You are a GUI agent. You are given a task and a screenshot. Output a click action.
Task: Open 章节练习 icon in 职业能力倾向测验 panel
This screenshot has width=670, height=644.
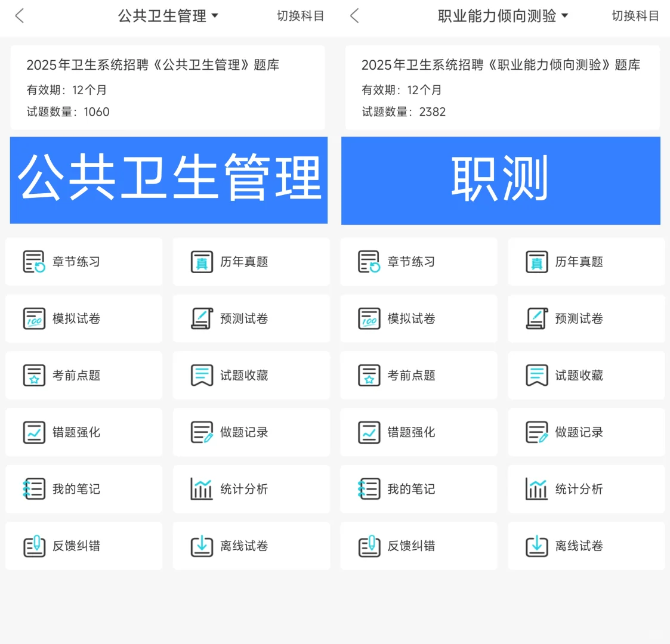369,261
